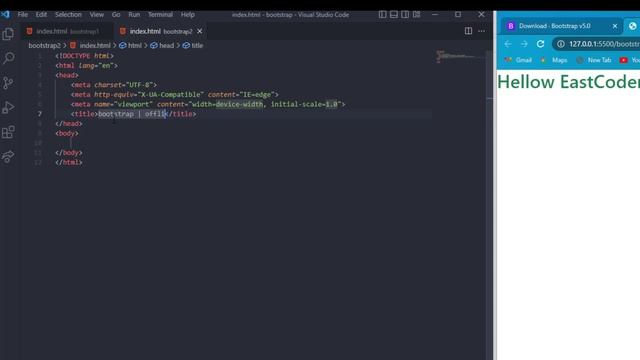Reload the browser page
The image size is (640, 360).
[540, 44]
